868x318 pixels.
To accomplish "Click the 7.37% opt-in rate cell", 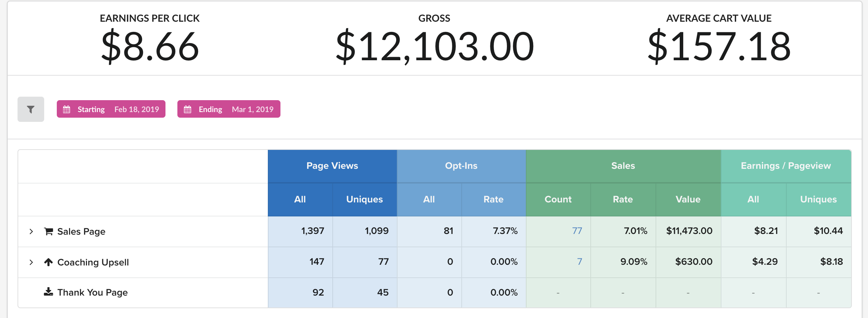I will 494,231.
